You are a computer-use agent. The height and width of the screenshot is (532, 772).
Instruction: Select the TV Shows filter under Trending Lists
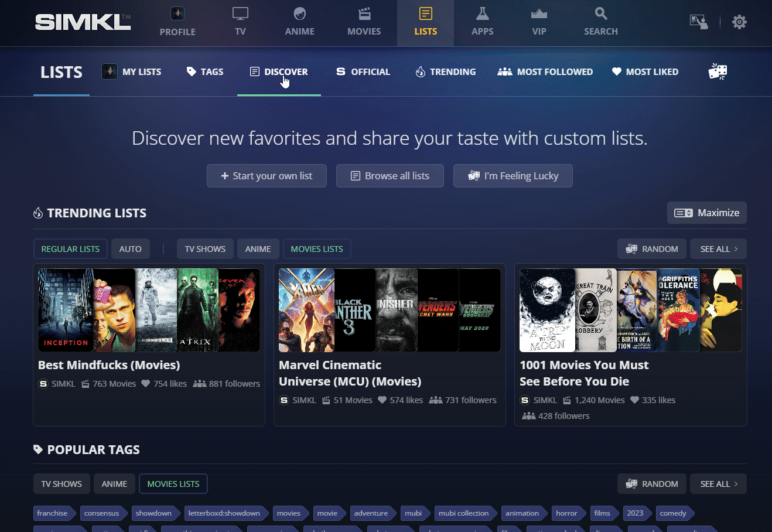pos(205,249)
